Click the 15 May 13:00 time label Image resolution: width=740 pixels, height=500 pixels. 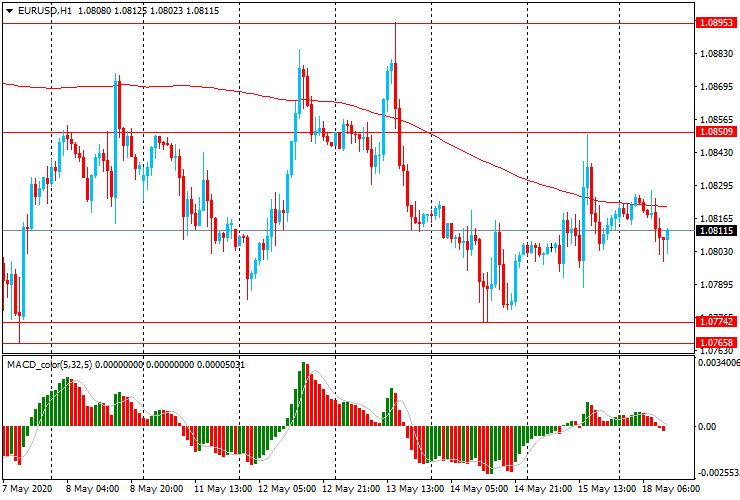(x=607, y=489)
